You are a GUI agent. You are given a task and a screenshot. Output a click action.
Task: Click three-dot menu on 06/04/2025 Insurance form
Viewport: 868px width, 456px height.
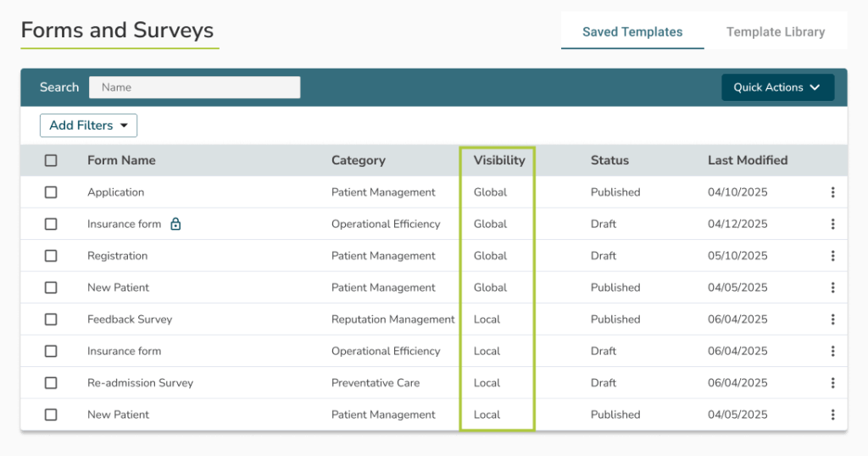click(832, 351)
